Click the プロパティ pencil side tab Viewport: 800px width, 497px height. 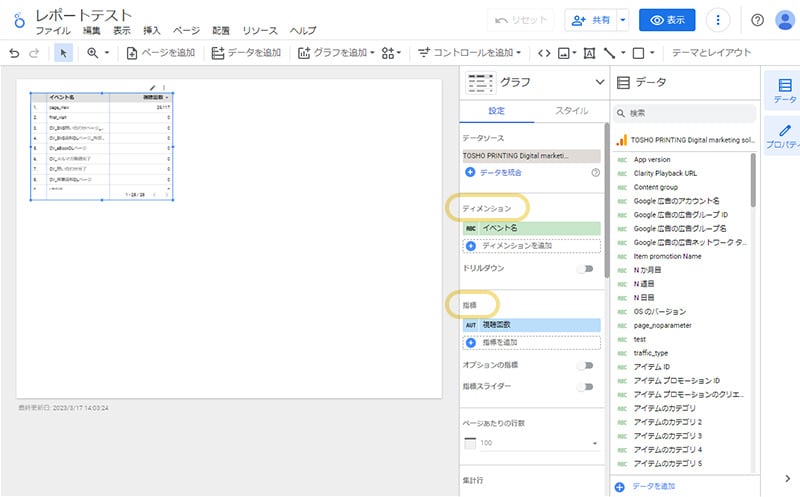[x=785, y=137]
